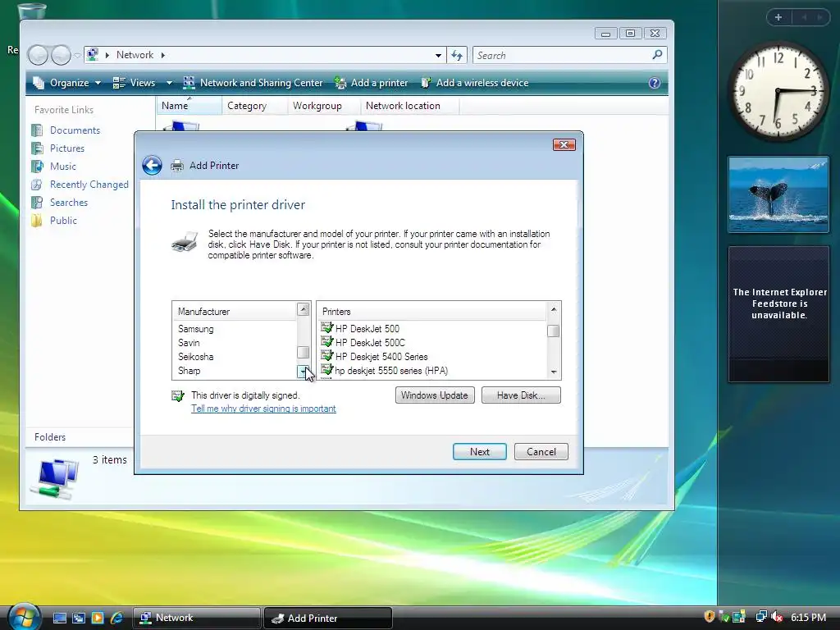Click the Documents folder icon in Favorite Links
The height and width of the screenshot is (630, 840).
37,130
